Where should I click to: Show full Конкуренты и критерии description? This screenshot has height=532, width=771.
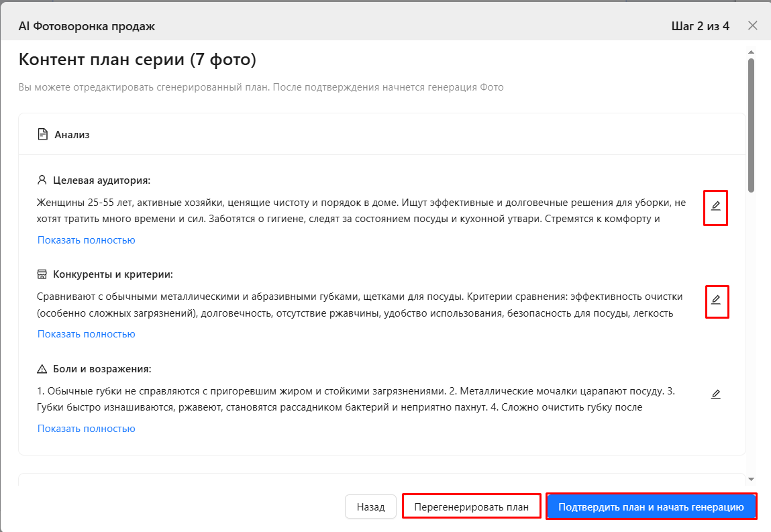tap(86, 334)
